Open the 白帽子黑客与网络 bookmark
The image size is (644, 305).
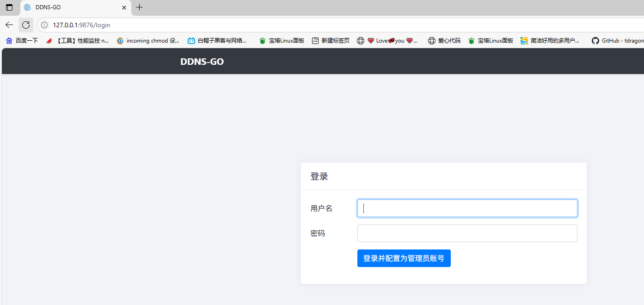[x=217, y=41]
